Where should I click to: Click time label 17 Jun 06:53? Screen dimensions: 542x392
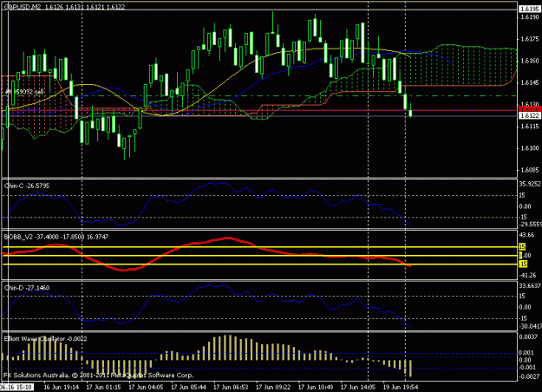[x=231, y=387]
